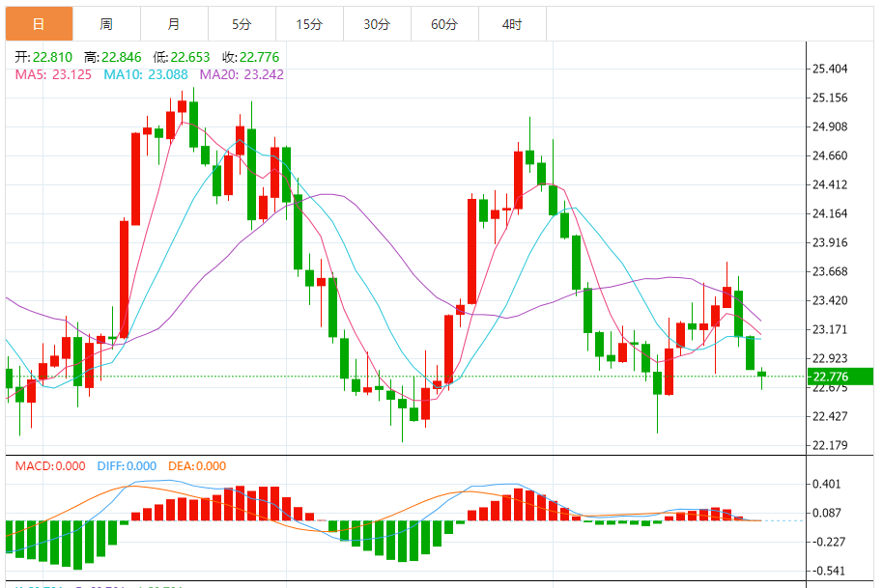This screenshot has height=588, width=883.
Task: Click the MACD:0.000 label
Action: click(50, 466)
